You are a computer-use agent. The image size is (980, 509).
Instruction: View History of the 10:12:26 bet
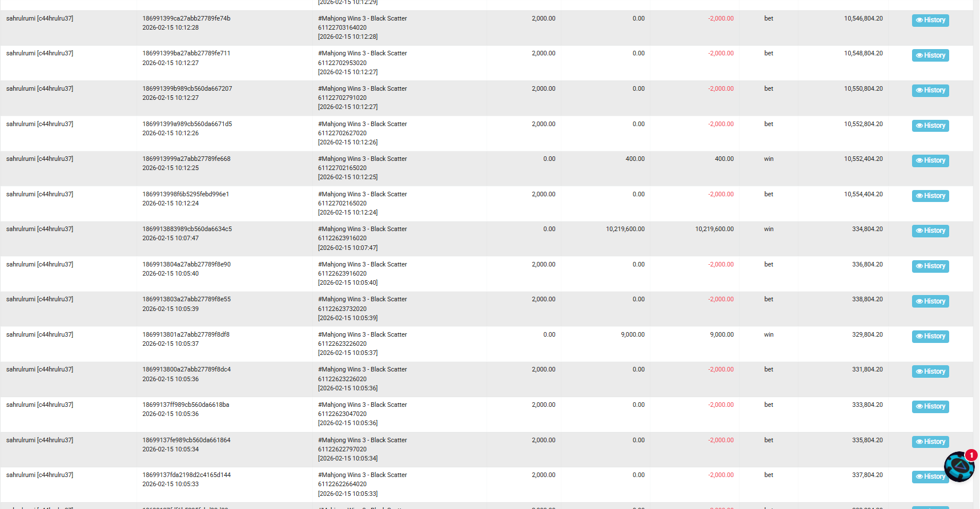[930, 126]
